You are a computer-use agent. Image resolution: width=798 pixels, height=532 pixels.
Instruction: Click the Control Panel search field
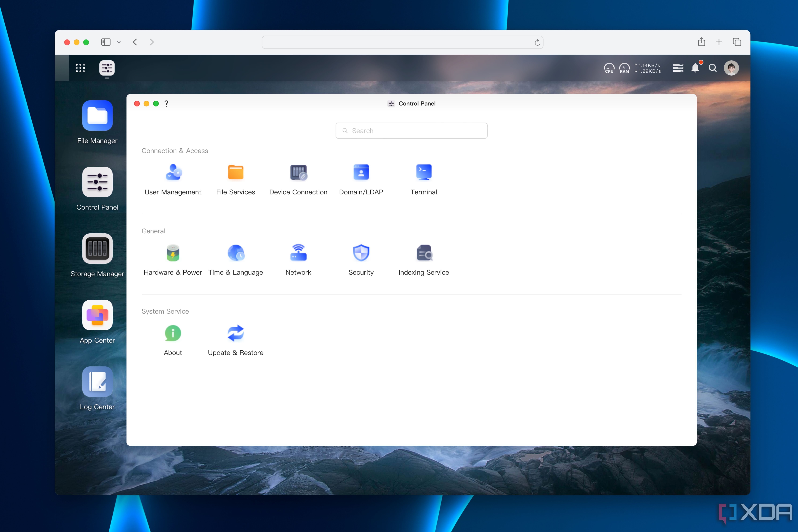pyautogui.click(x=411, y=131)
